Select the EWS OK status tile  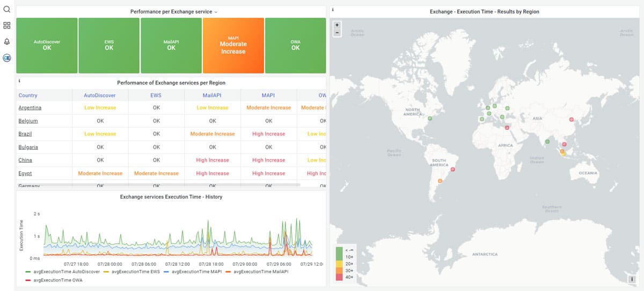click(x=109, y=45)
